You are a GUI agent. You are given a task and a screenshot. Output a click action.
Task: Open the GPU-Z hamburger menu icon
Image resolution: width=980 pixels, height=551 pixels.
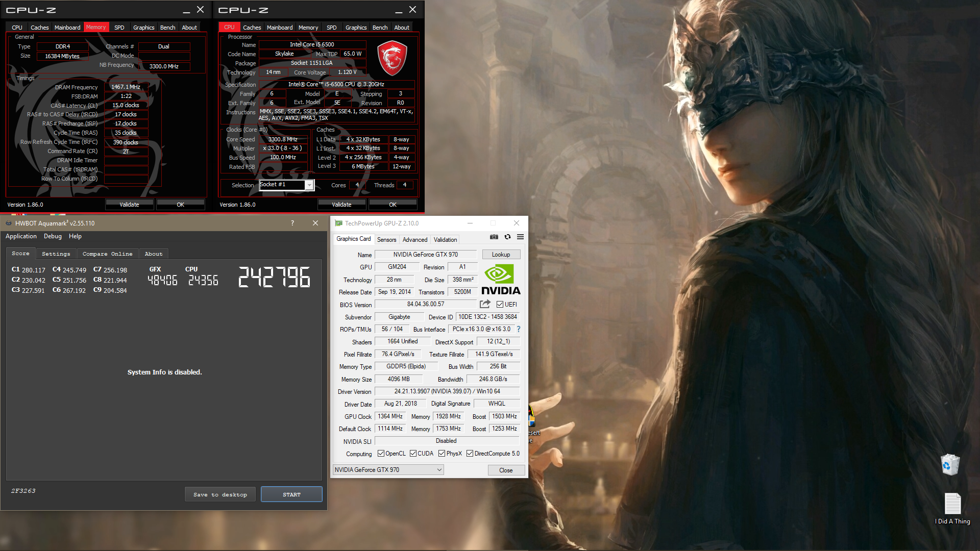pos(520,237)
